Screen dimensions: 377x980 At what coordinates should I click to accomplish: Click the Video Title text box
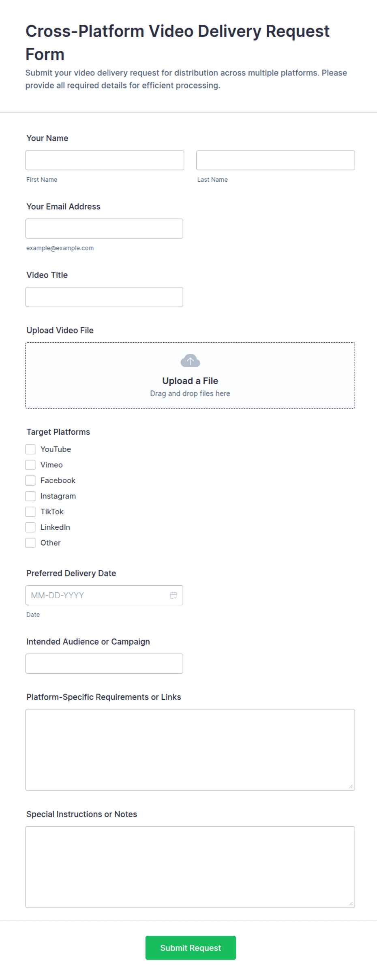(104, 297)
